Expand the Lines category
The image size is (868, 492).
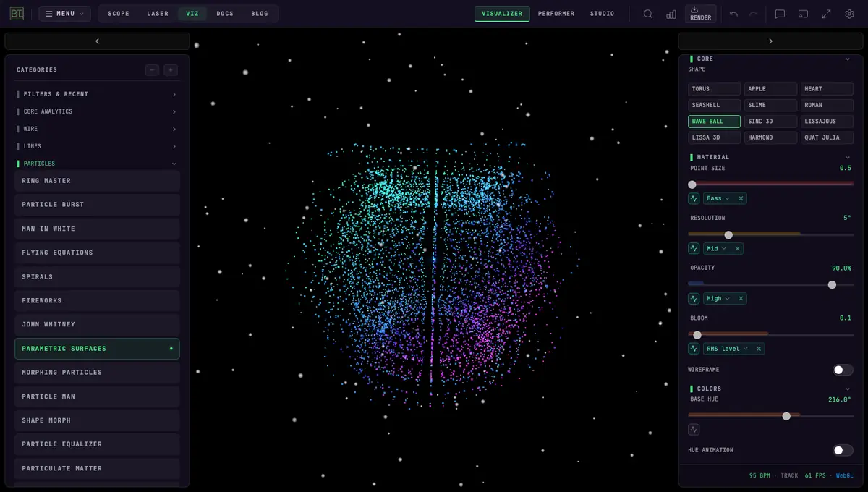97,146
